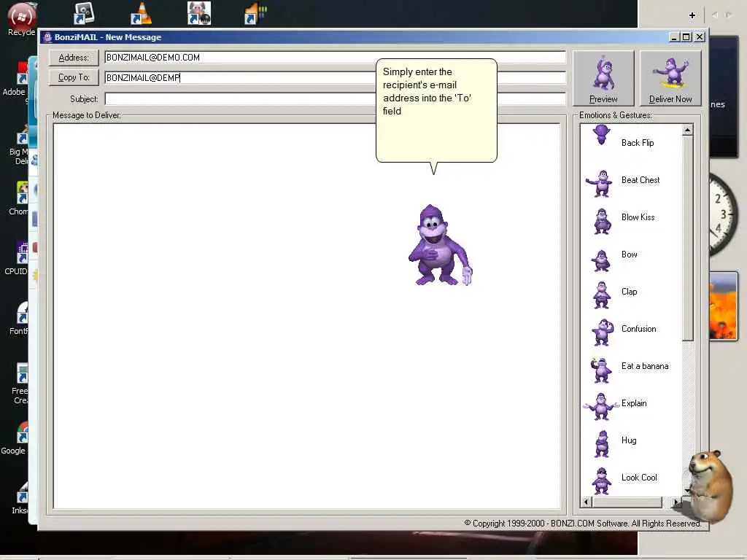Click the gestures list scroll down arrow

pyautogui.click(x=687, y=491)
